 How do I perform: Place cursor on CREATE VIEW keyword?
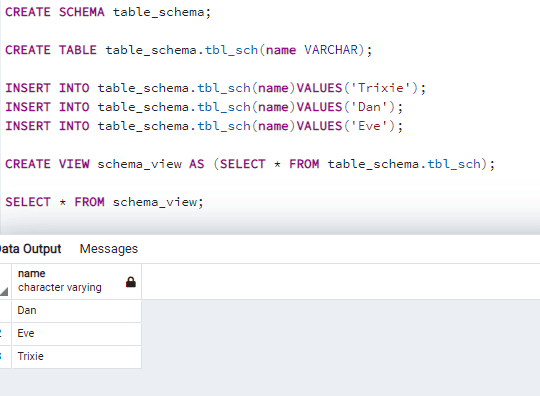click(48, 164)
